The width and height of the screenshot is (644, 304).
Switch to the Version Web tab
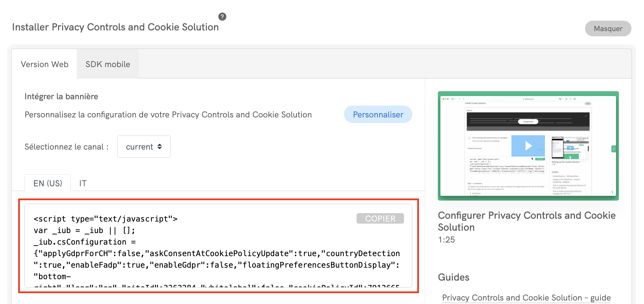pyautogui.click(x=45, y=64)
